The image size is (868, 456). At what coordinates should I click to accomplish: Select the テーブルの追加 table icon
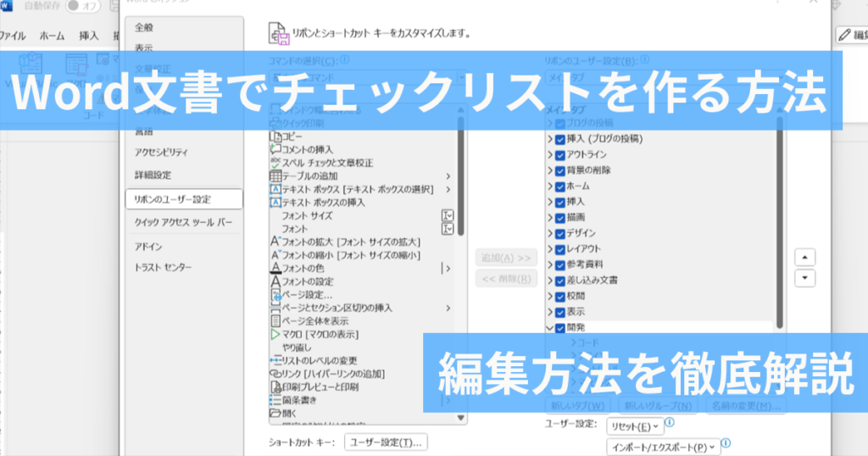click(275, 176)
